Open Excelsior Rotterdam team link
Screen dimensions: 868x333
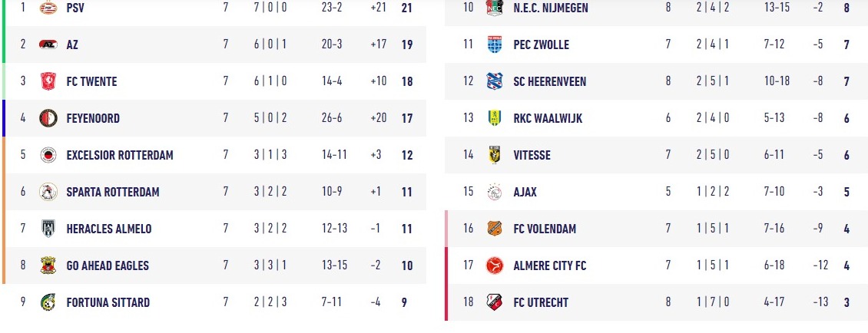(x=120, y=155)
